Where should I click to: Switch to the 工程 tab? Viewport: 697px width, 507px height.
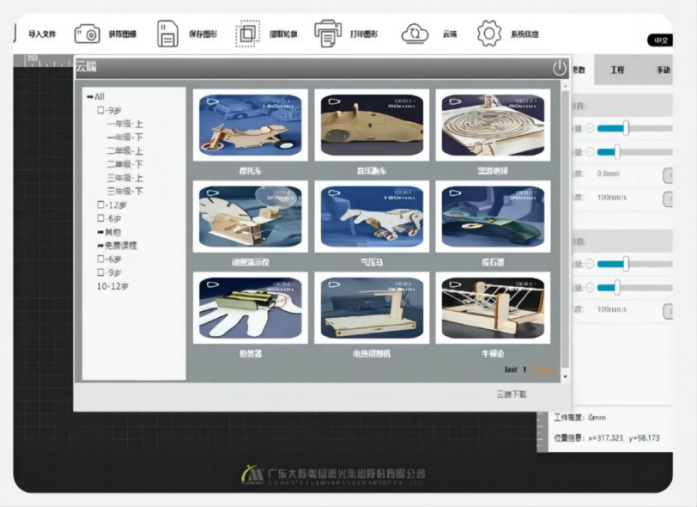[616, 70]
